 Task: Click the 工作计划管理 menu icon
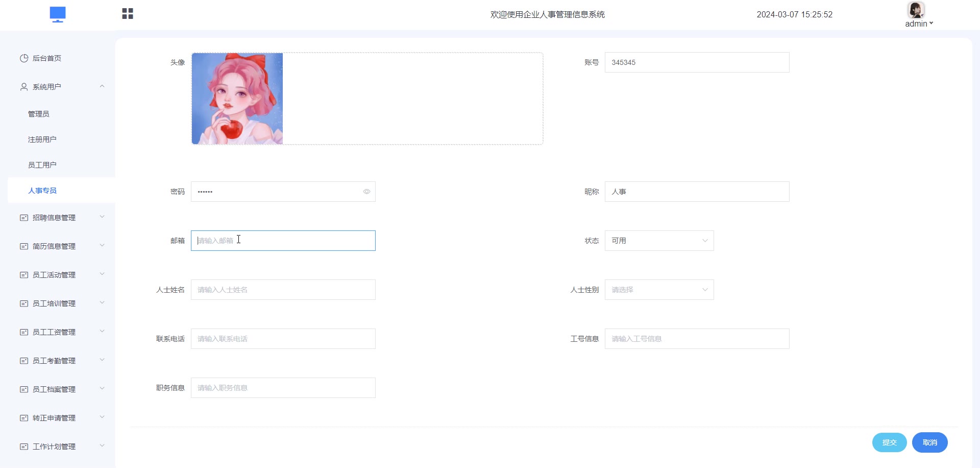point(24,447)
